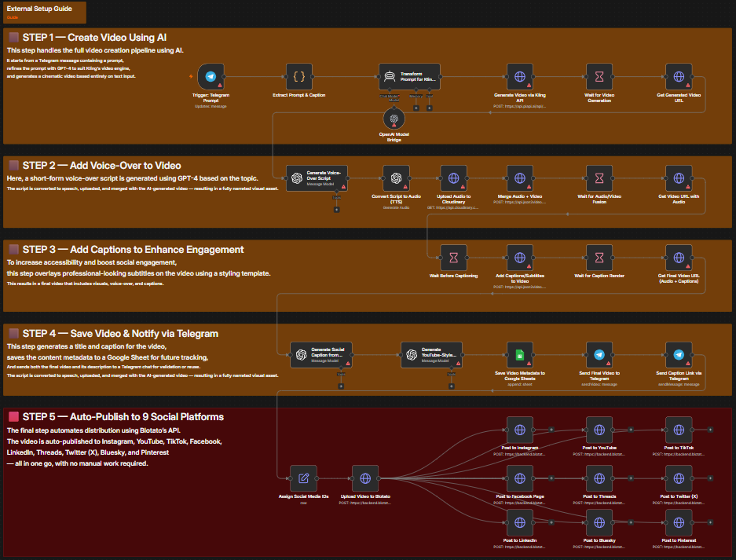Select the Post to YouTube node
736x560 pixels.
[x=599, y=430]
